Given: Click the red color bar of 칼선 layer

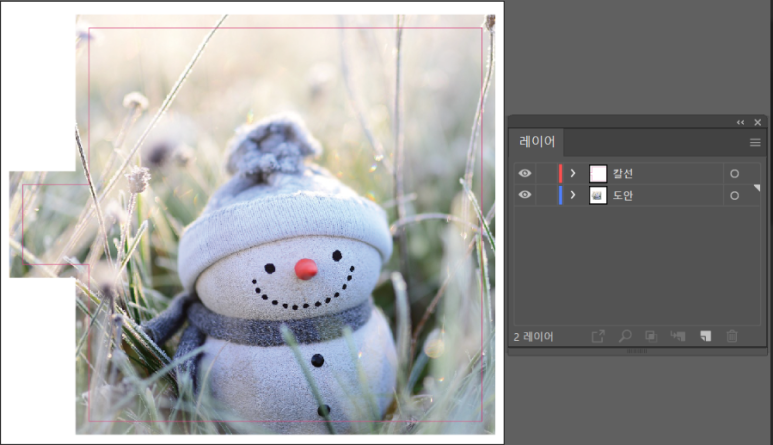Looking at the screenshot, I should point(561,173).
